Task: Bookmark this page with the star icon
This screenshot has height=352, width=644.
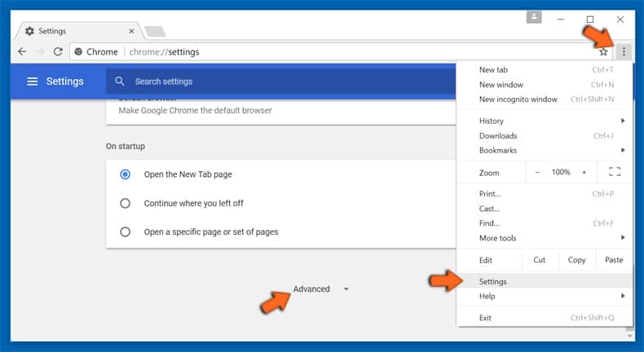Action: 603,52
